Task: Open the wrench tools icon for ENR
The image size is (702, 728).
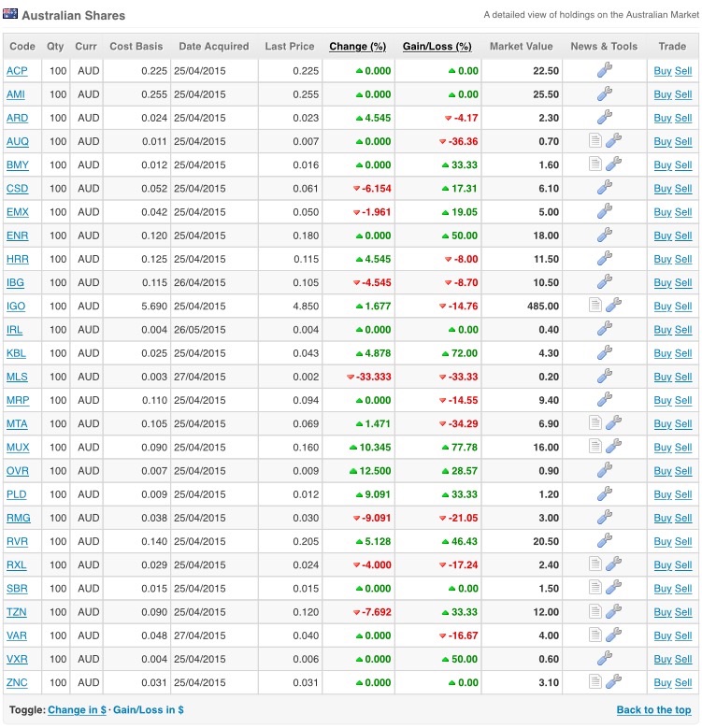Action: point(604,235)
